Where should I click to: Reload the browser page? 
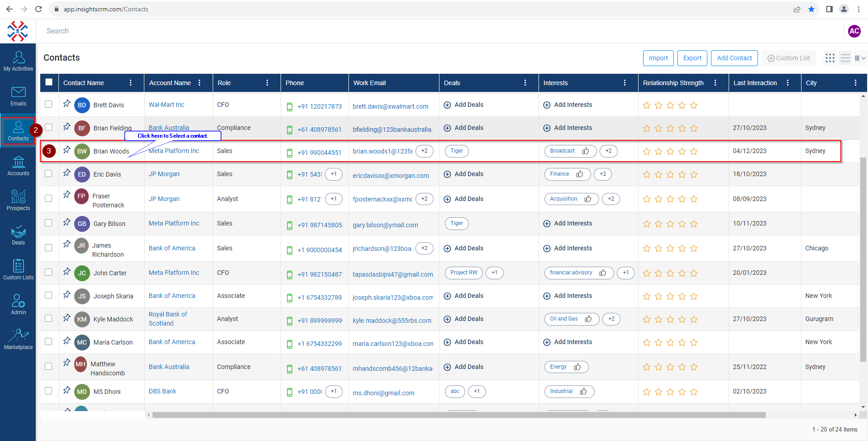coord(38,9)
